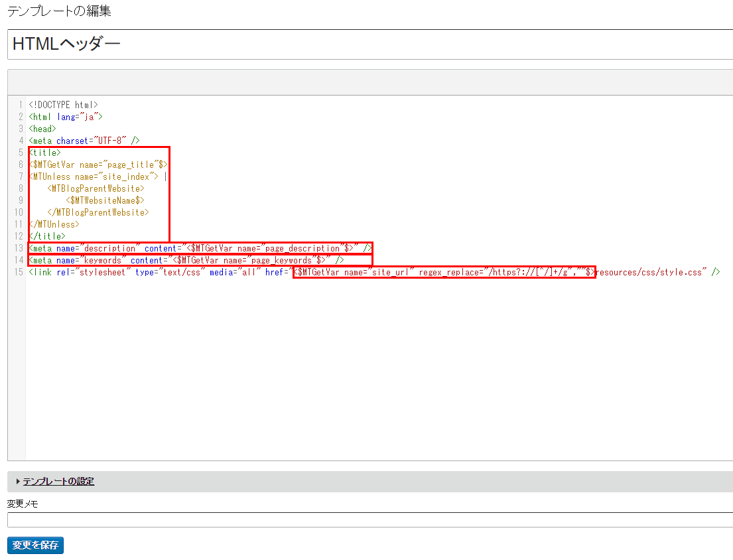Screen dimensions: 733x560
Task: Click line number 15 in gutter
Action: 19,272
